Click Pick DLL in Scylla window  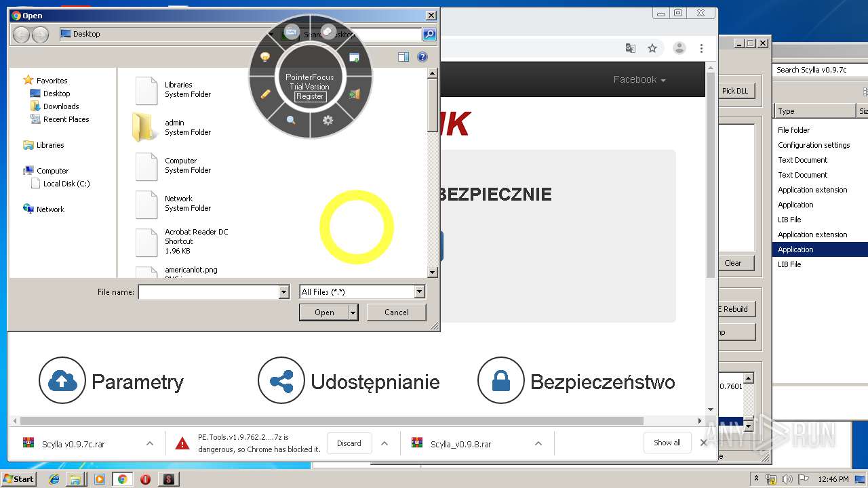point(735,91)
